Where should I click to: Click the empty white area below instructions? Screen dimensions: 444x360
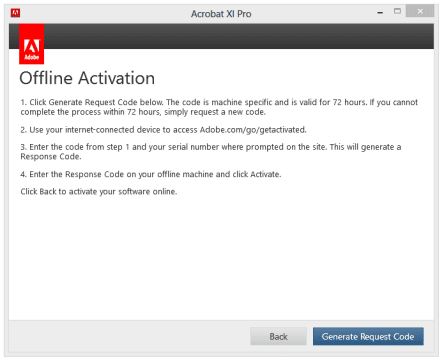pyautogui.click(x=221, y=257)
